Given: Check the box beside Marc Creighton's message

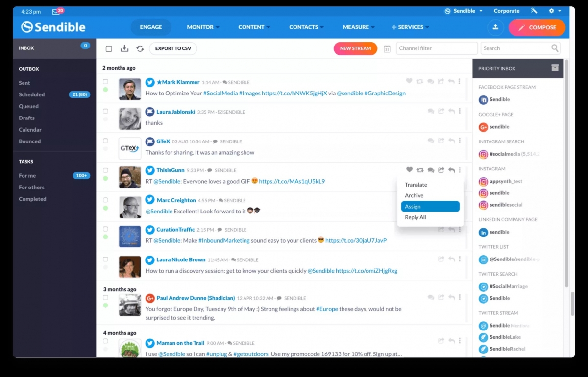Looking at the screenshot, I should [x=105, y=200].
